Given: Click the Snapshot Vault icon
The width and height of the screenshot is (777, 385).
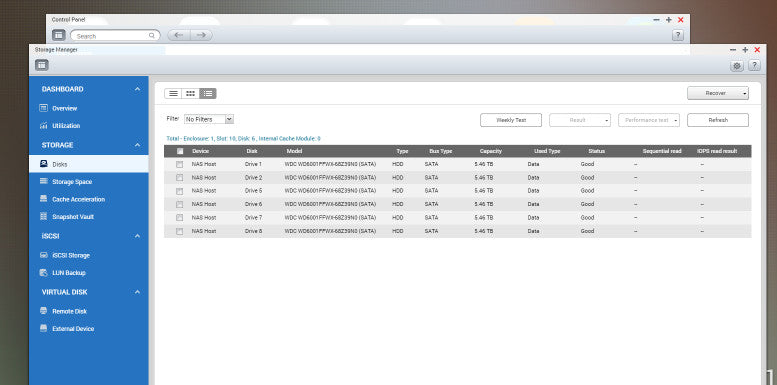Looking at the screenshot, I should (x=44, y=217).
